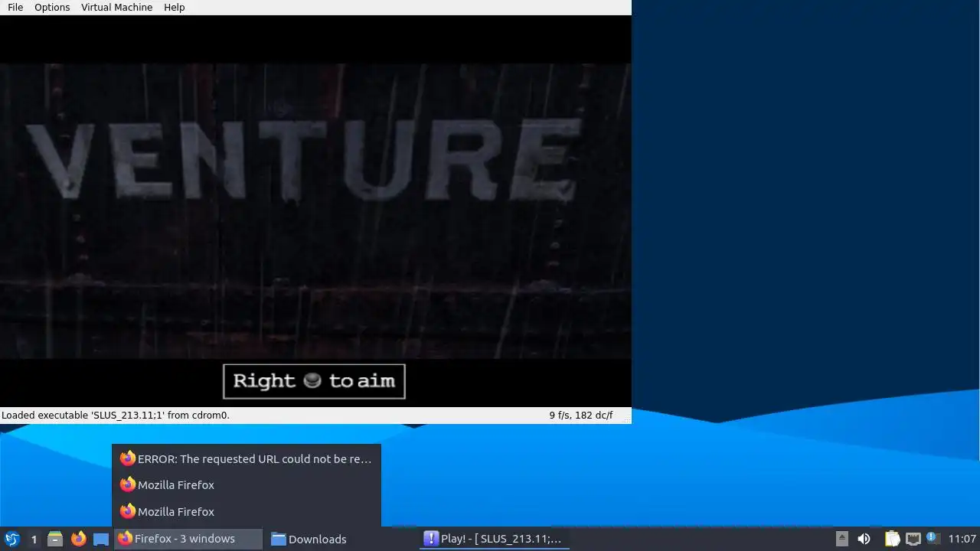This screenshot has width=980, height=551.
Task: Open the Virtual Machine menu
Action: pyautogui.click(x=116, y=7)
